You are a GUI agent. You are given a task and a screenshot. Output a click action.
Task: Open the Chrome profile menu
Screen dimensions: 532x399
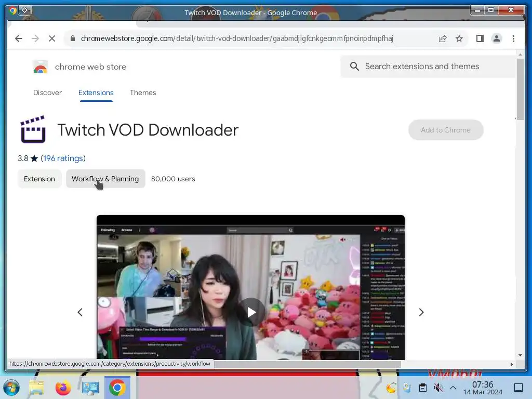(x=496, y=38)
